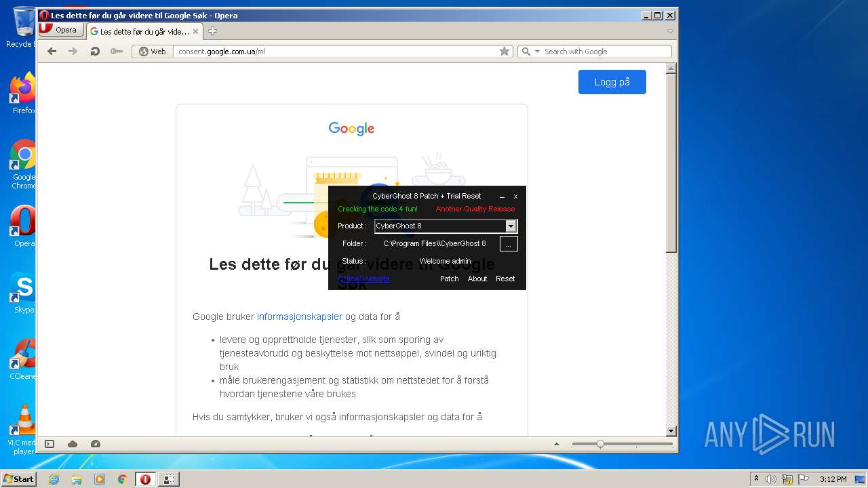Screen dimensions: 868x488
Task: Click the network tray icon
Action: coord(787,479)
